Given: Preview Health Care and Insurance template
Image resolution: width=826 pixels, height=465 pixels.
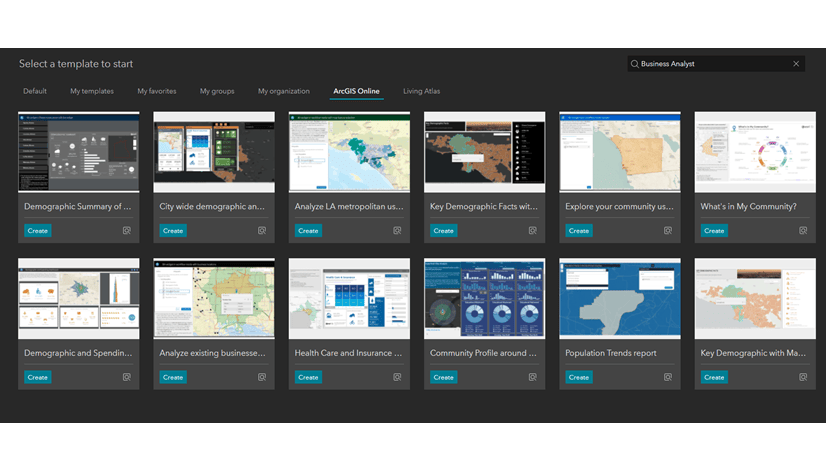Looking at the screenshot, I should [397, 377].
